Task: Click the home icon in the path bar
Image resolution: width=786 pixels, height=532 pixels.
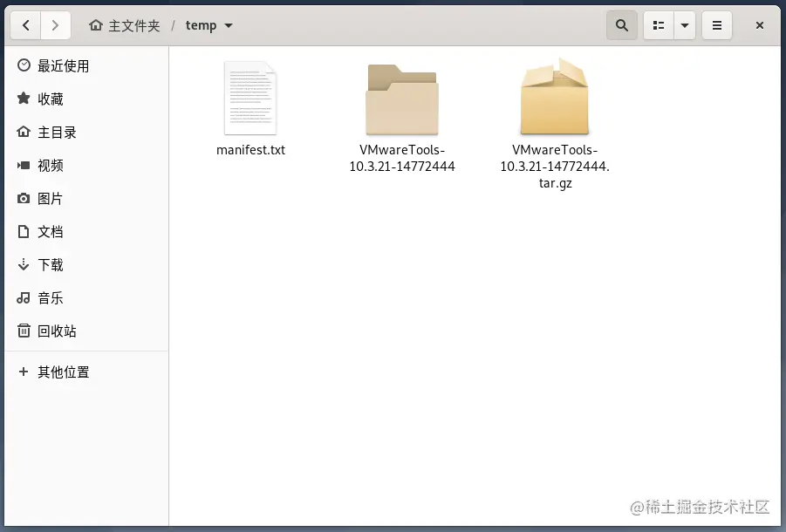Action: (x=95, y=25)
